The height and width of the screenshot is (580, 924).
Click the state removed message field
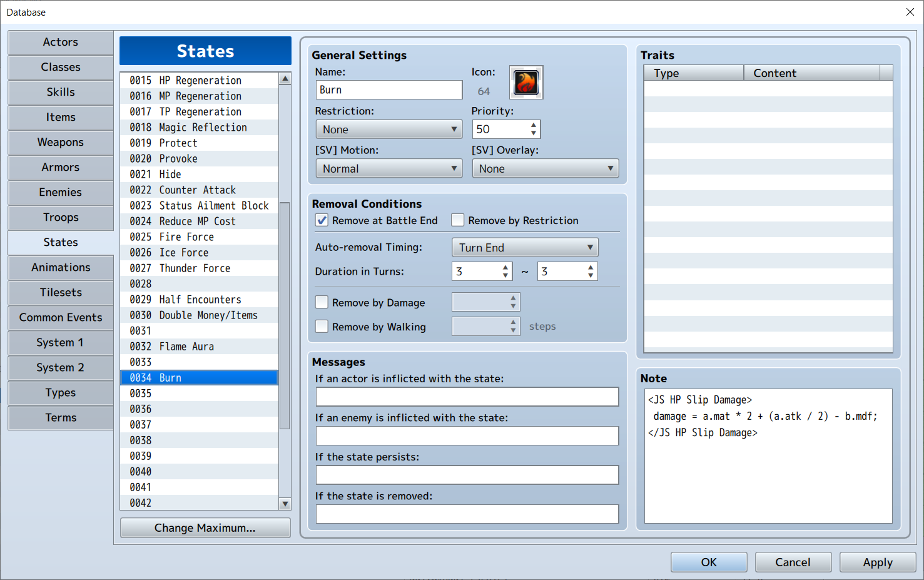coord(467,514)
